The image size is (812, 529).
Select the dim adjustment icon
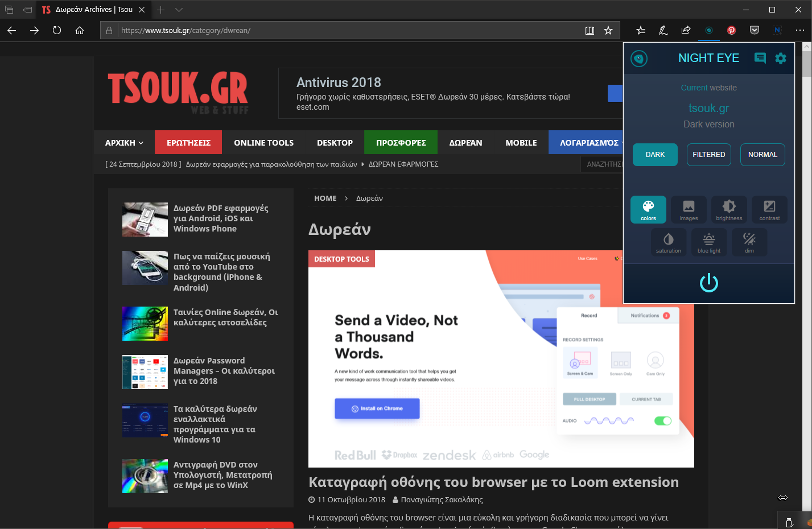point(749,242)
